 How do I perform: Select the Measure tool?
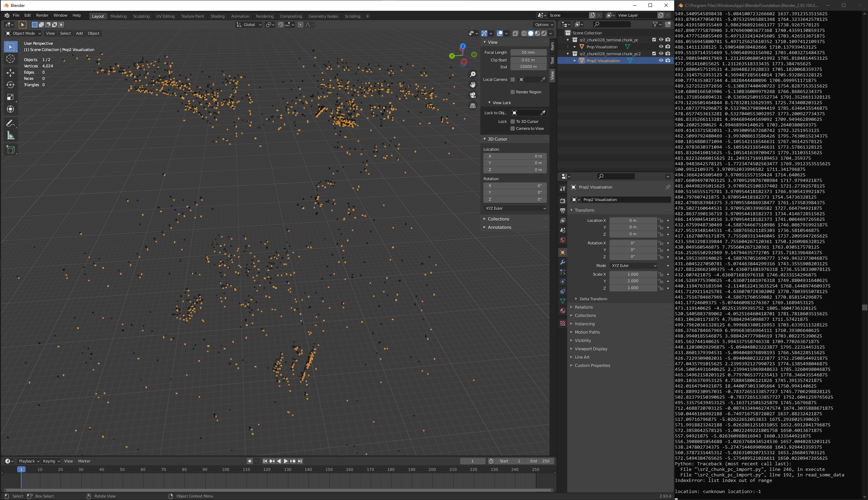point(10,136)
